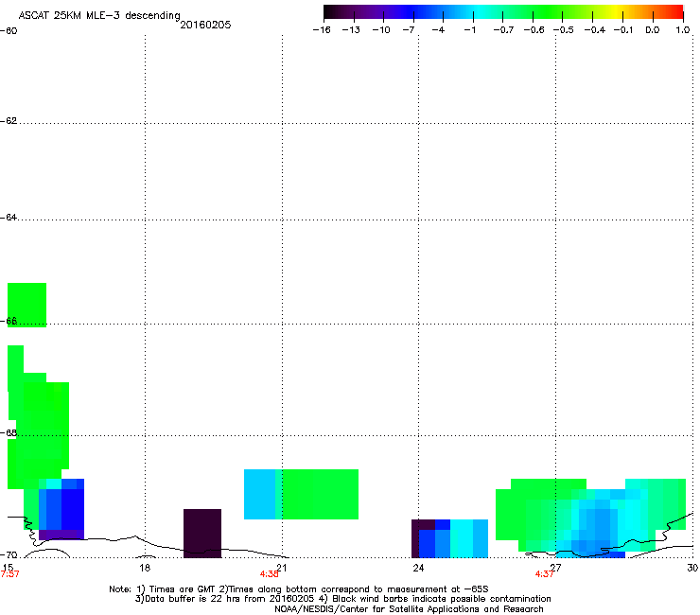Click the red time stamp "7:57"
This screenshot has height=615, width=700.
point(9,574)
